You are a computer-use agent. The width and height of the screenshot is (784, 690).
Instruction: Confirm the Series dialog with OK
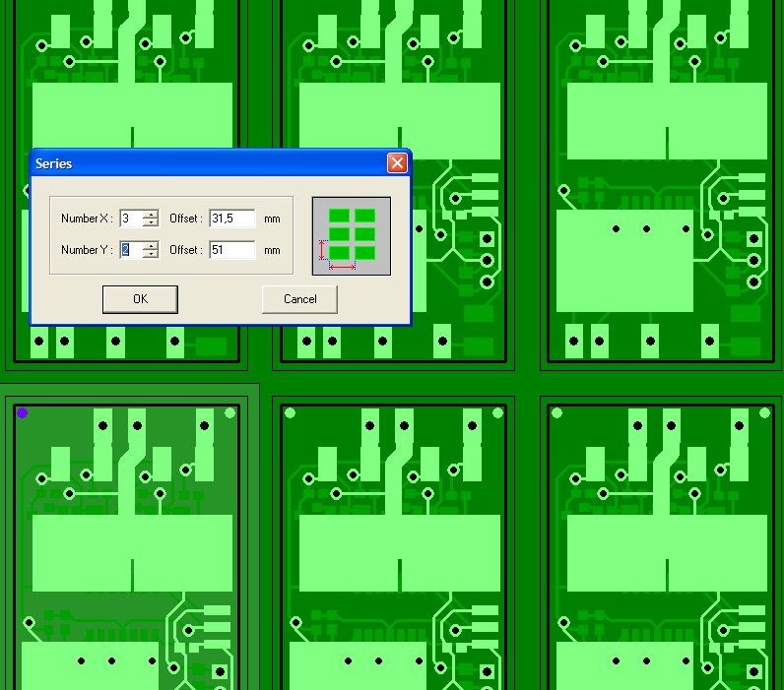tap(140, 299)
